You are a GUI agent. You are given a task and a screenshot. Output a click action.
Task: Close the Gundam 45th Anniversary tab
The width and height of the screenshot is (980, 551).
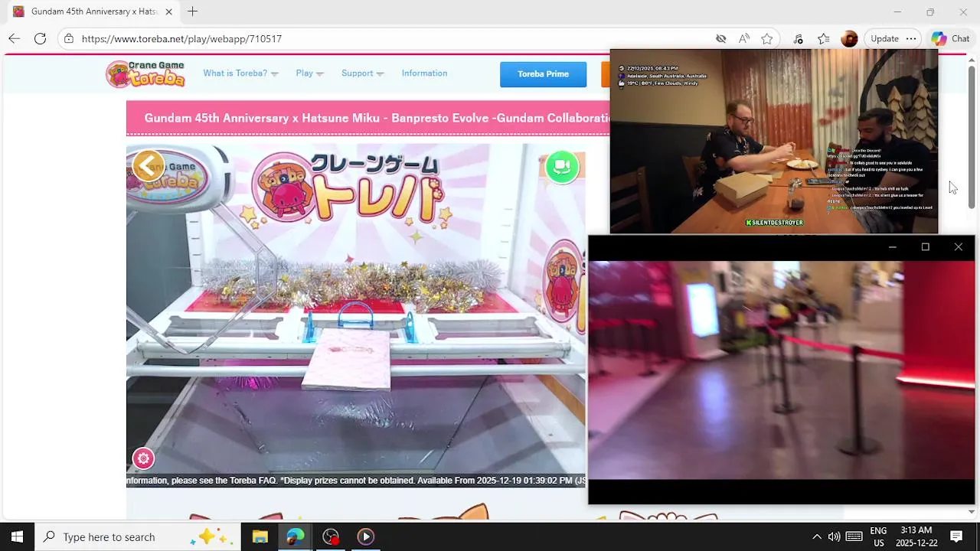(x=168, y=11)
